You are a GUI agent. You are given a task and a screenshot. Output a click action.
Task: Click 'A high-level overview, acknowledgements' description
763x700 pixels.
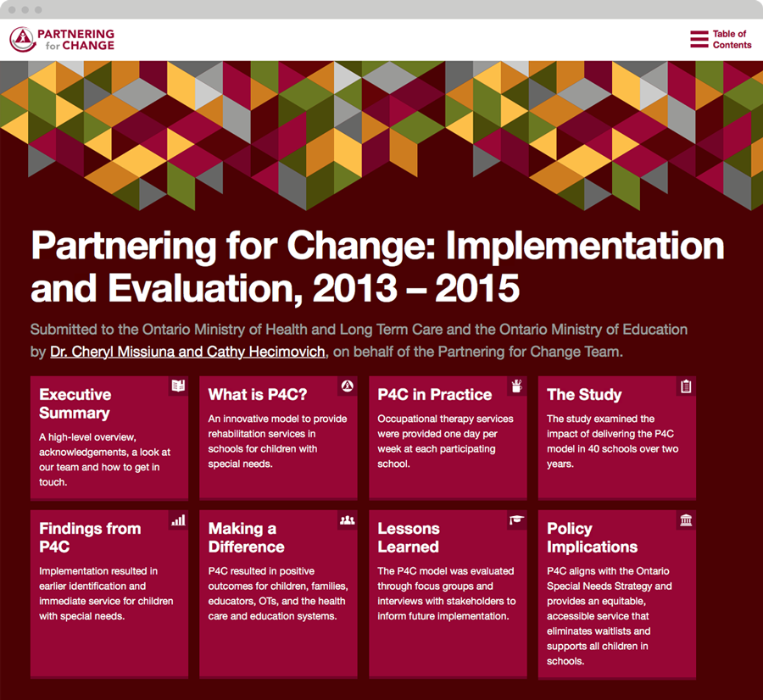(x=104, y=459)
